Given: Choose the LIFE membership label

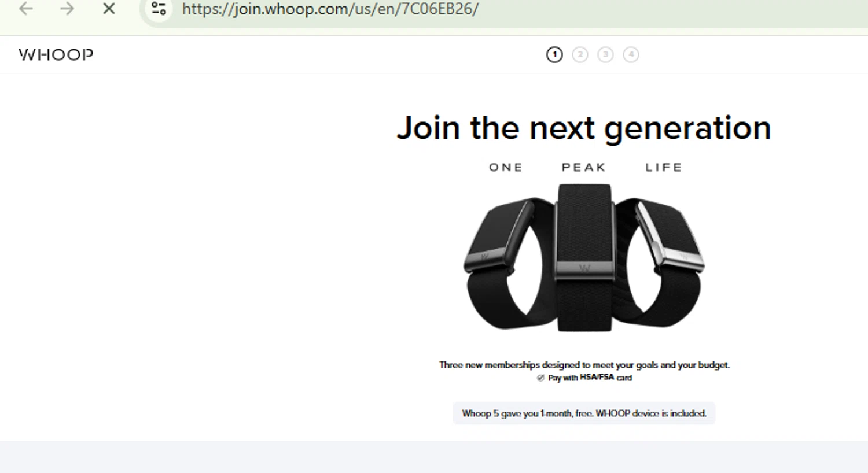Looking at the screenshot, I should [664, 167].
